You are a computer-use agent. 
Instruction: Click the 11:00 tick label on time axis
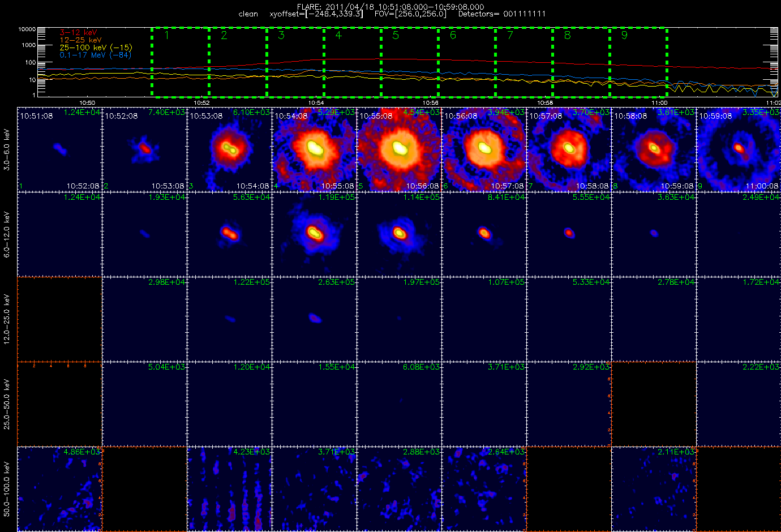[660, 102]
